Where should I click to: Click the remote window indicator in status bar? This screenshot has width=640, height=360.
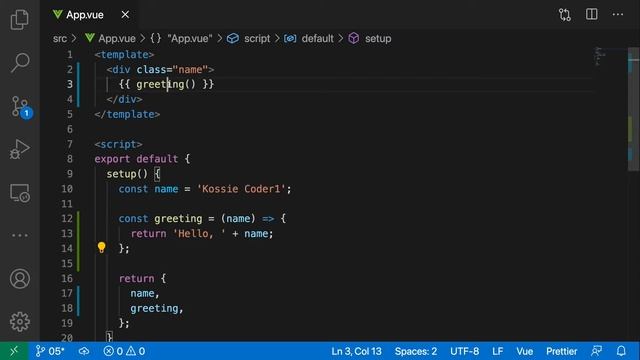[14, 351]
